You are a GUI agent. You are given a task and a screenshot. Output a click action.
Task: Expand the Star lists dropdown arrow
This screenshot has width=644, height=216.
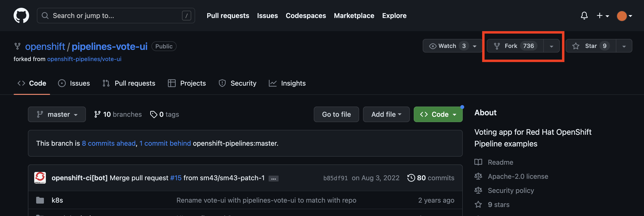pos(624,46)
